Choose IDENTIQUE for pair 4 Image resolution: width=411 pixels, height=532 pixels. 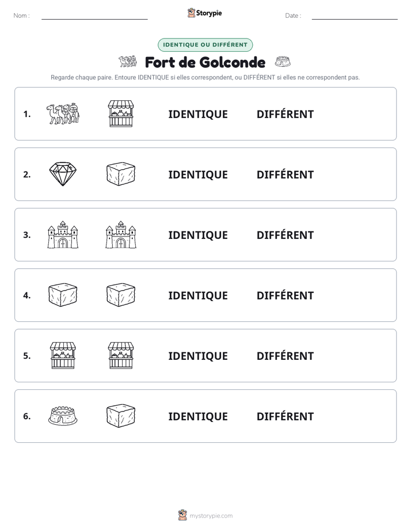pyautogui.click(x=198, y=295)
